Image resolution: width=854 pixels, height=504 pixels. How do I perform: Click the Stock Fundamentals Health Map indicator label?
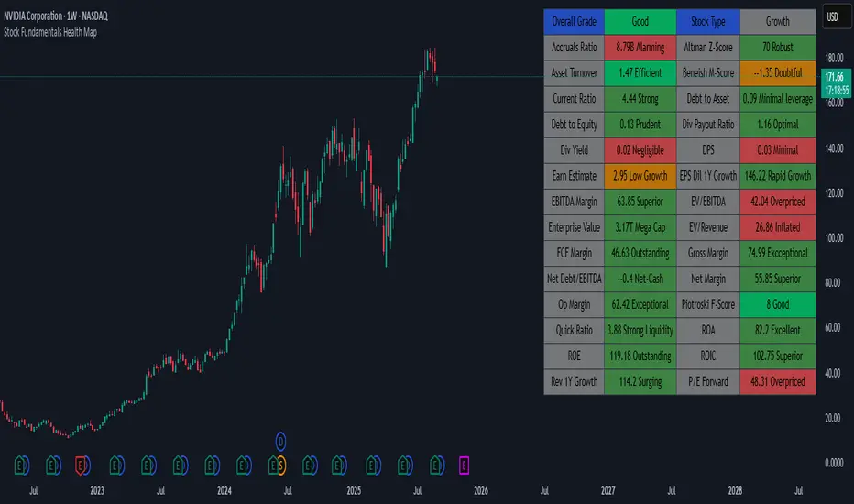pos(50,32)
